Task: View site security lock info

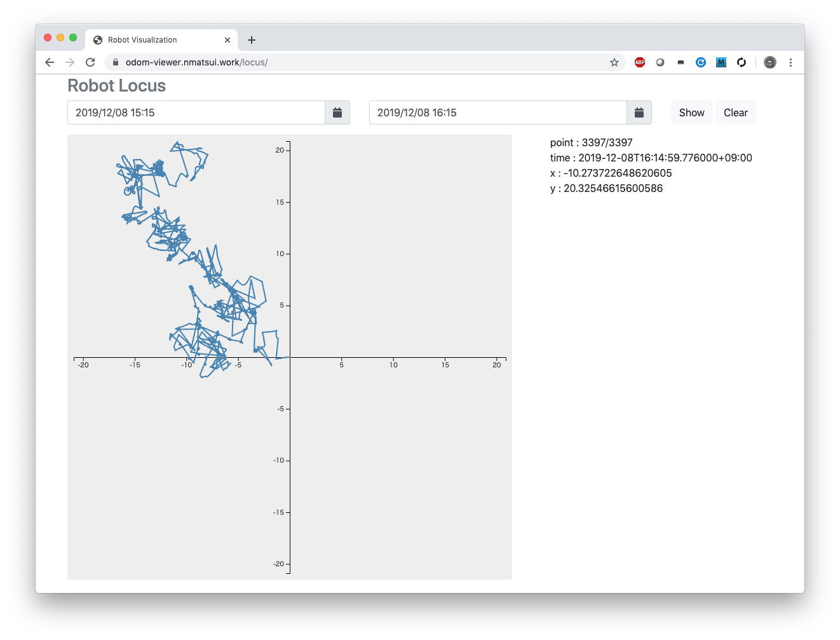Action: 116,62
